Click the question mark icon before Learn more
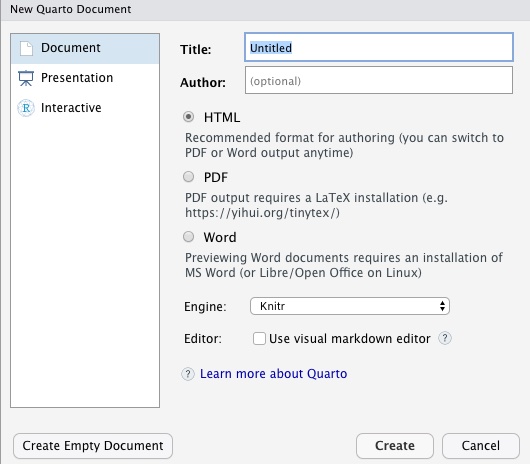The height and width of the screenshot is (464, 530). (x=188, y=374)
